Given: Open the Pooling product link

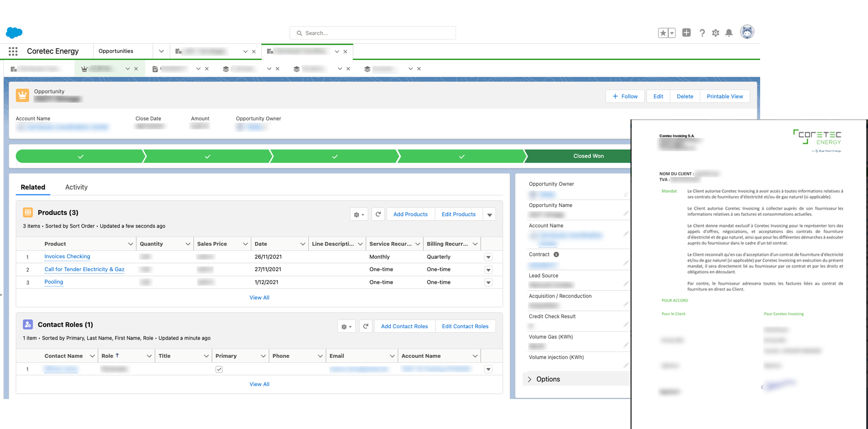Looking at the screenshot, I should 54,282.
